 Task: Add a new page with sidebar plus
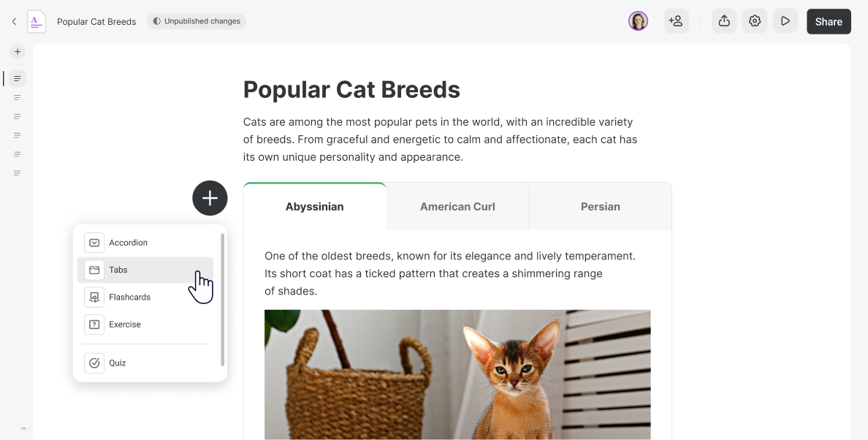click(x=18, y=51)
